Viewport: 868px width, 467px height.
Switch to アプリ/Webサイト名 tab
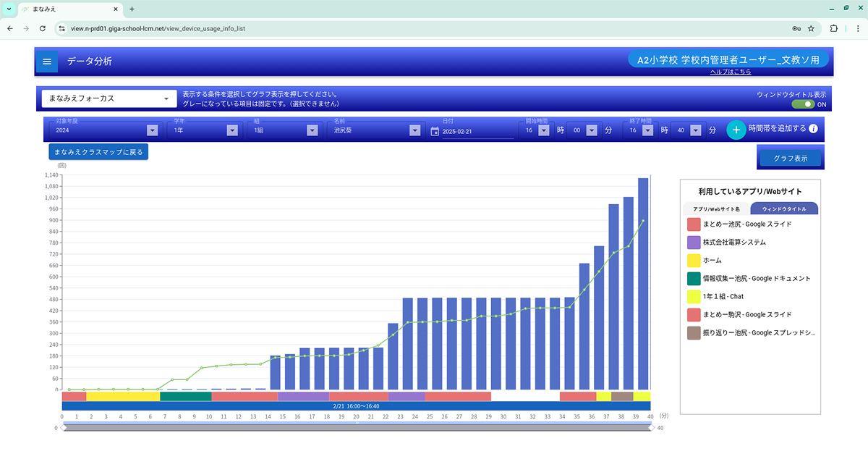click(x=716, y=209)
